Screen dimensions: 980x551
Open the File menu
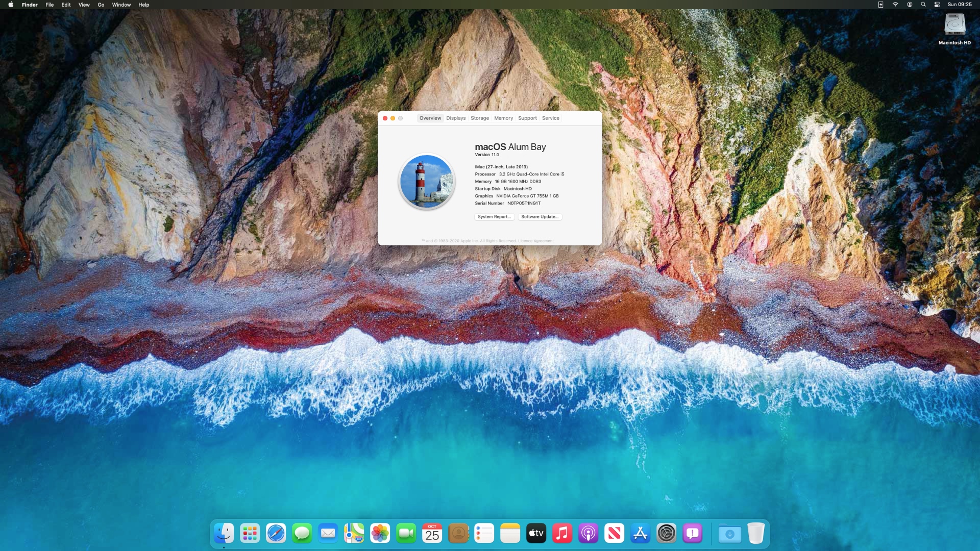50,5
